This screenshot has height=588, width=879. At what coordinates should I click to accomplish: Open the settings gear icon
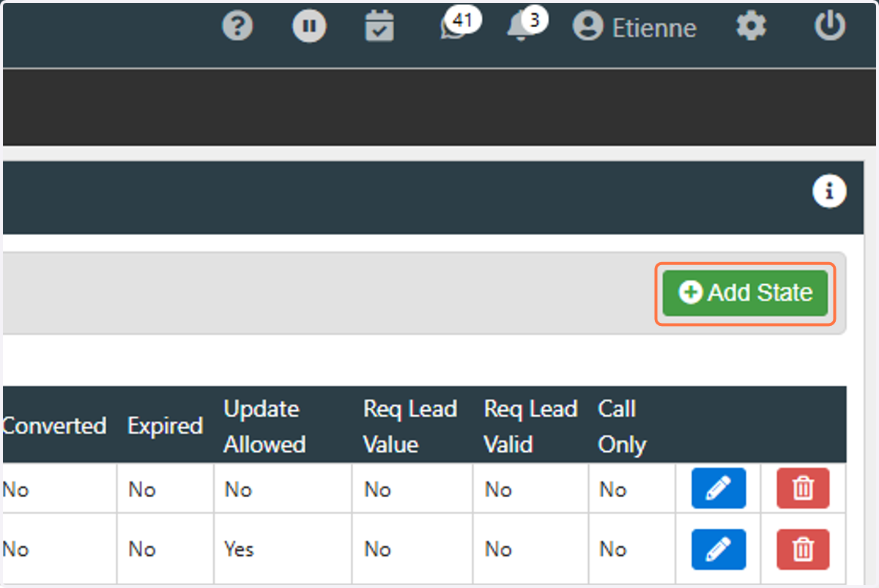tap(751, 27)
